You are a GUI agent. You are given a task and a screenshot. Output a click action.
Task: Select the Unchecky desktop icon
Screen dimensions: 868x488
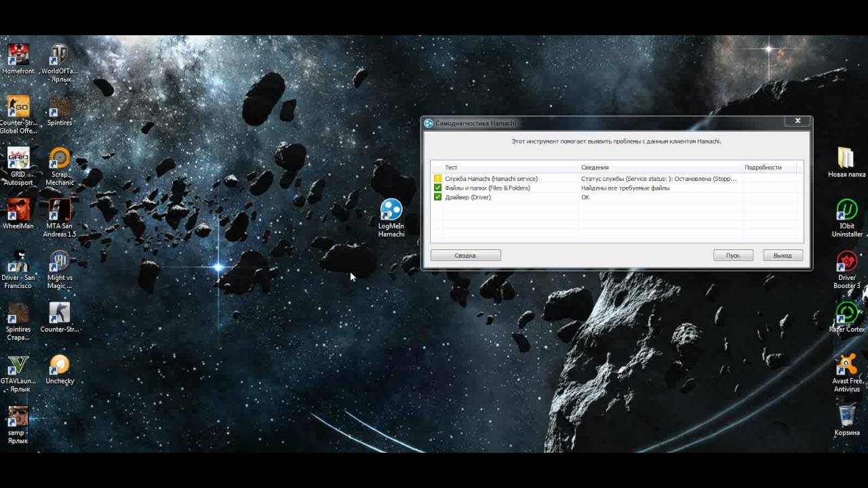(60, 368)
